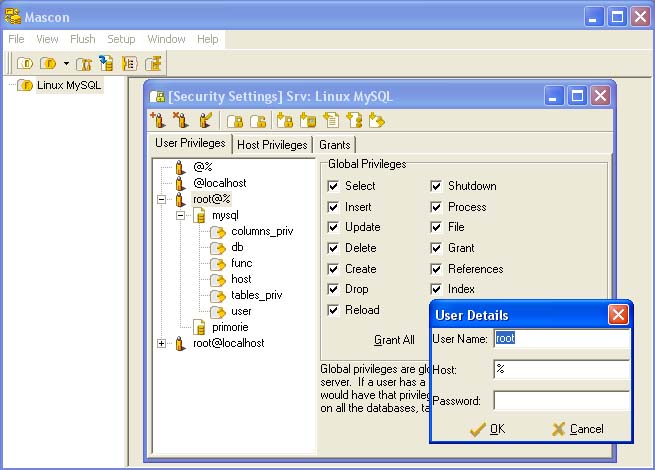
Task: Expand the root@localhost tree node
Action: coord(162,343)
